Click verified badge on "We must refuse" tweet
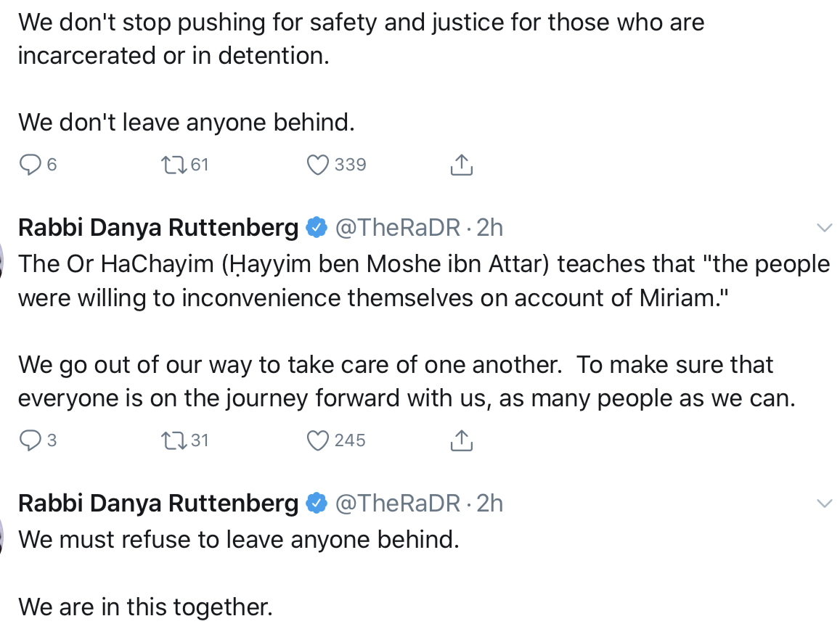 316,503
